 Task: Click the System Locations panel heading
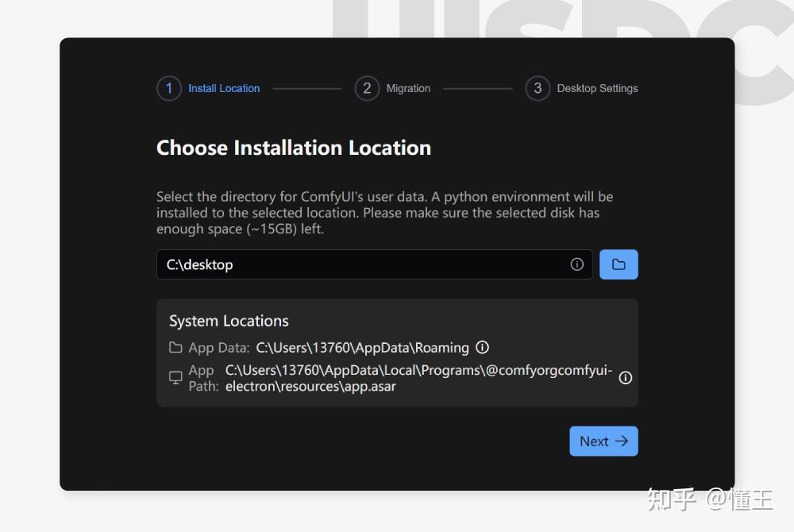tap(229, 321)
